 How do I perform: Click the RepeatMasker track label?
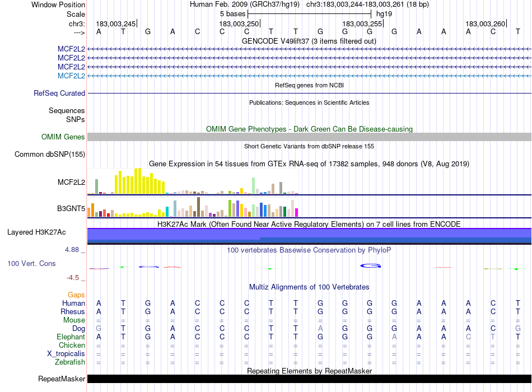click(x=62, y=379)
